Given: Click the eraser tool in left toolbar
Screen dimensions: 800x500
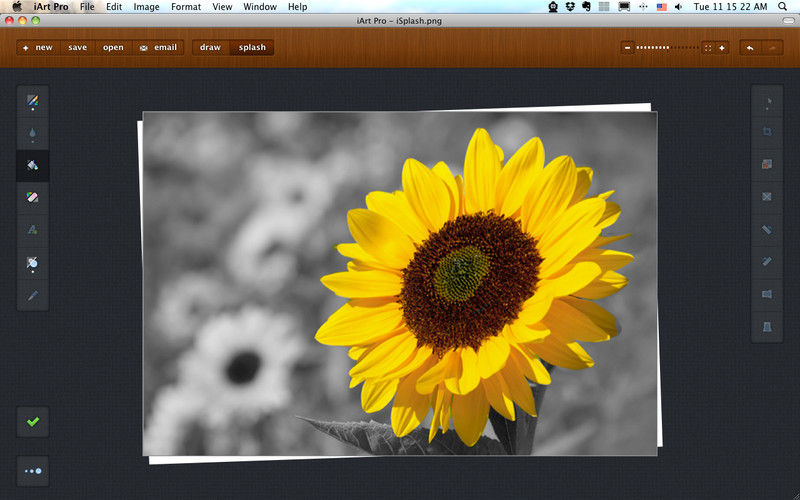Looking at the screenshot, I should click(32, 198).
